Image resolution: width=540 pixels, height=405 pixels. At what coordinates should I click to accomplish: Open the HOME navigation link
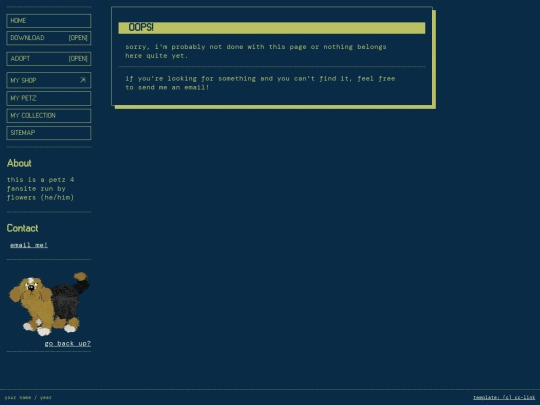click(49, 21)
